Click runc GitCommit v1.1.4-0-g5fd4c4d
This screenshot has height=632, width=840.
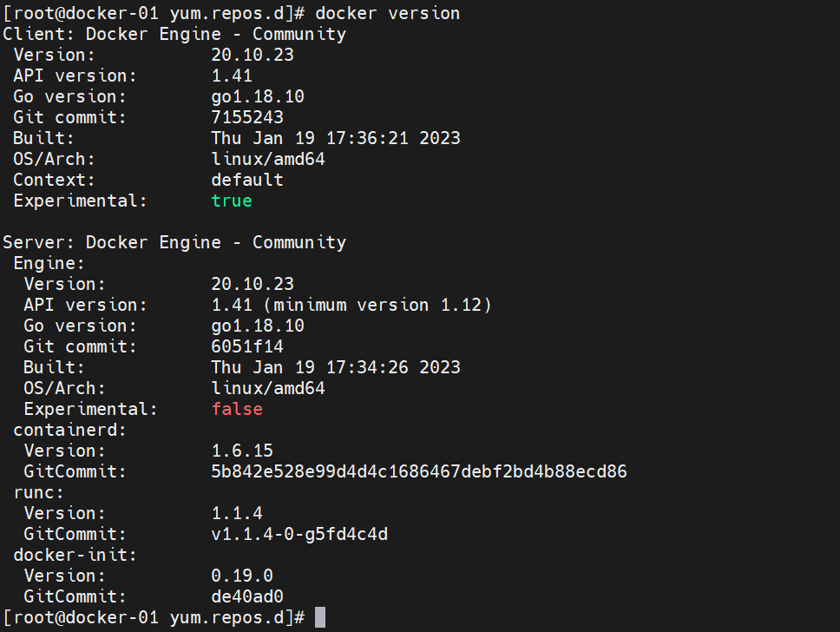(299, 534)
